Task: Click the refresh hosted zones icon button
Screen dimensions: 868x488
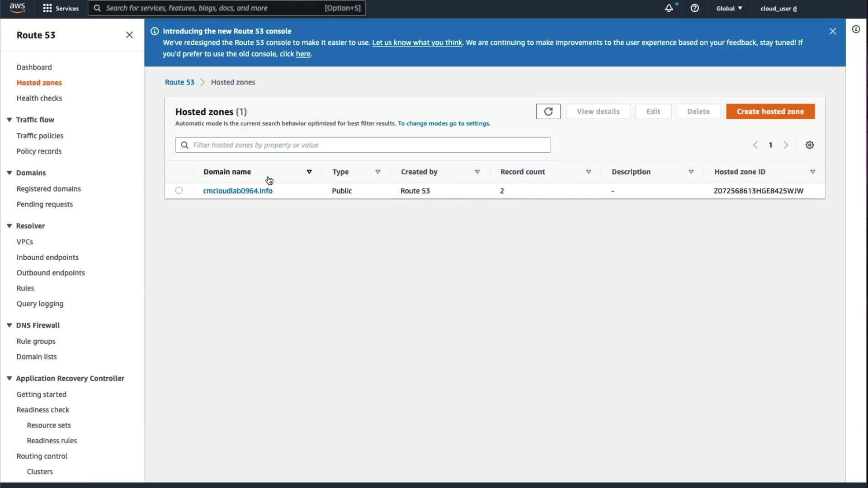Action: [x=548, y=112]
